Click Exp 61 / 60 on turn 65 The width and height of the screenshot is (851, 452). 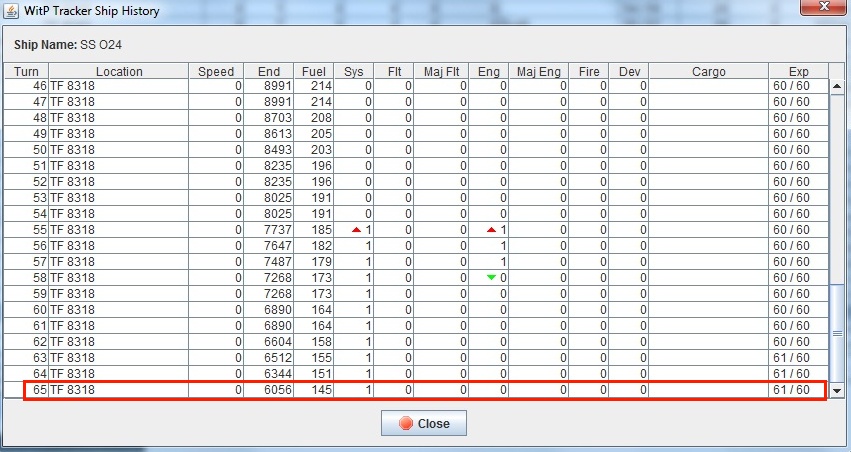click(x=791, y=390)
